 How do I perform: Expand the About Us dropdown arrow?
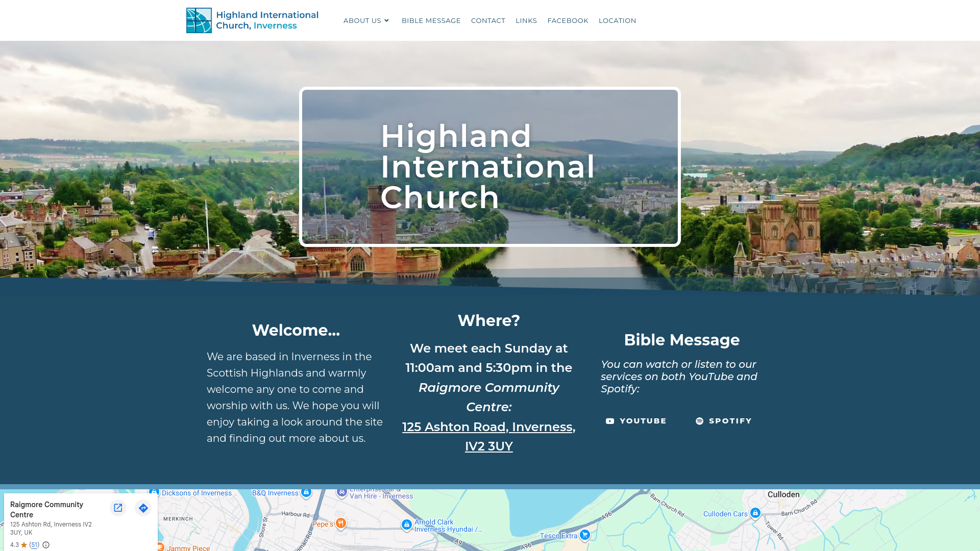coord(386,20)
